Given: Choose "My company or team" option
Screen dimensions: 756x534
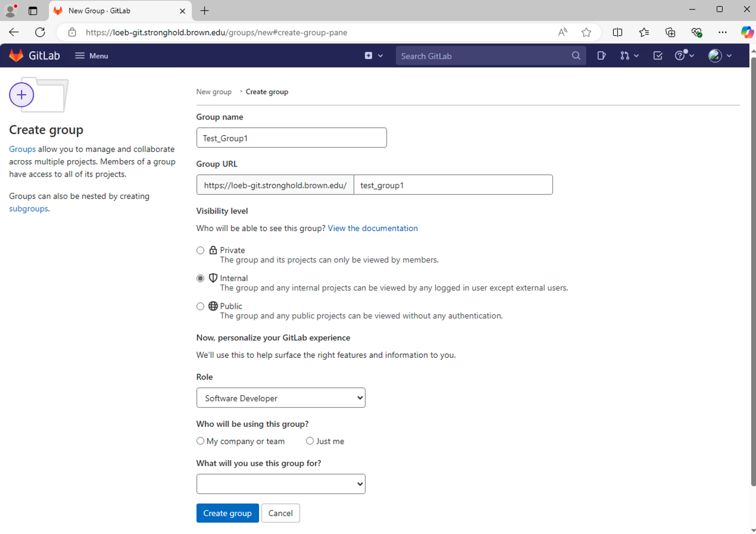Looking at the screenshot, I should [201, 441].
